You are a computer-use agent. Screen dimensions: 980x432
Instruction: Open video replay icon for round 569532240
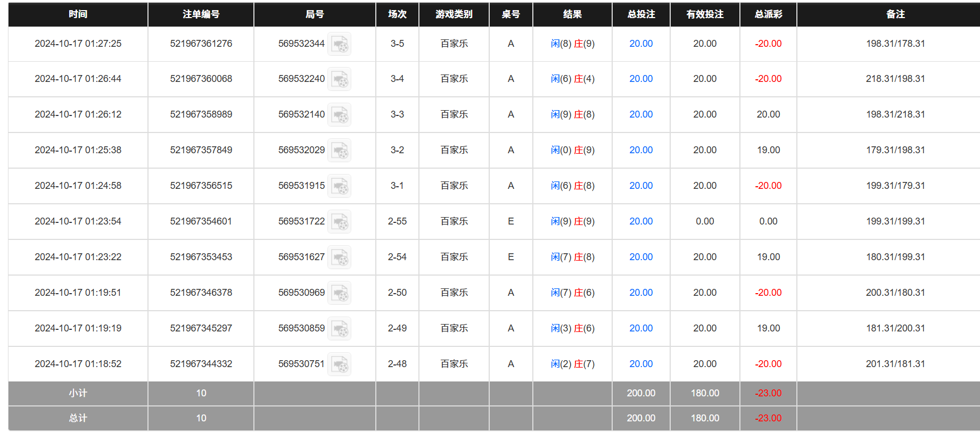tap(339, 79)
